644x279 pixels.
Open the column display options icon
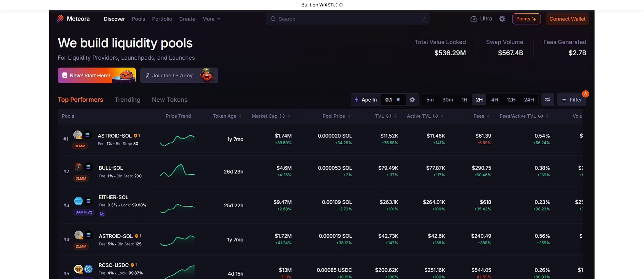click(547, 100)
